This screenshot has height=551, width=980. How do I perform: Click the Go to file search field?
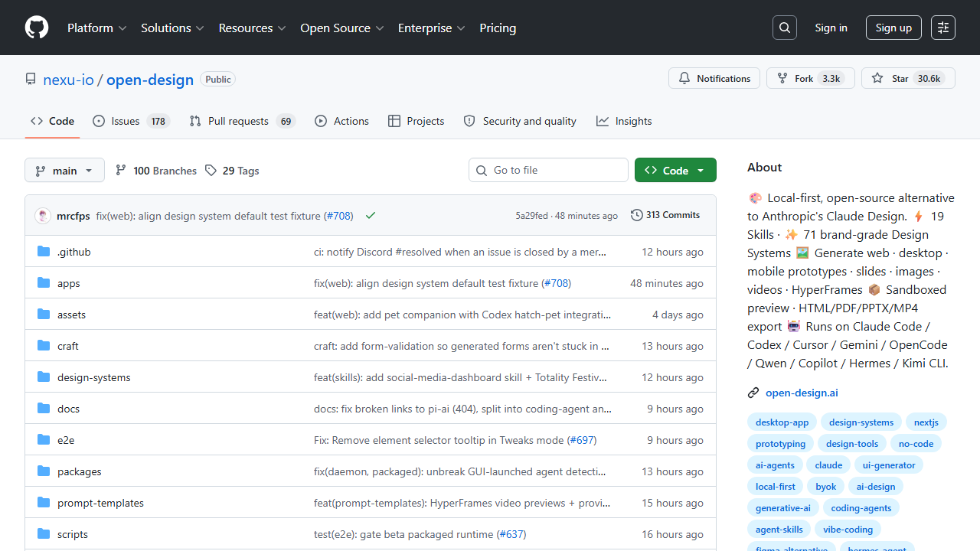tap(548, 170)
